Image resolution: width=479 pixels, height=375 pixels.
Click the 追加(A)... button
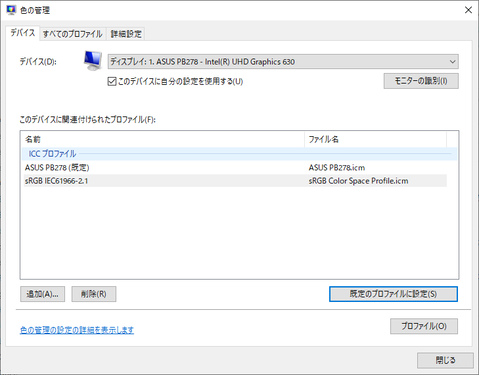point(42,294)
